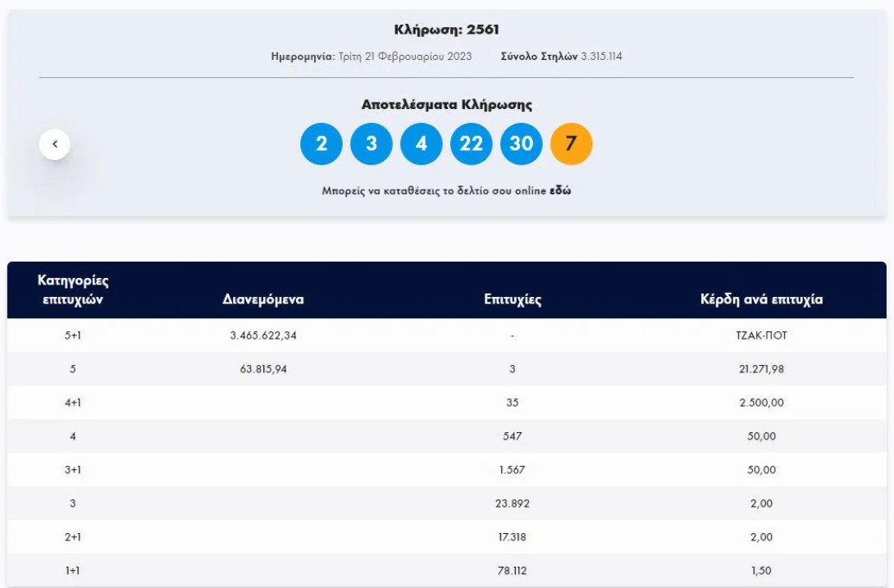Select the winners count '35'
This screenshot has width=894, height=588.
point(512,403)
